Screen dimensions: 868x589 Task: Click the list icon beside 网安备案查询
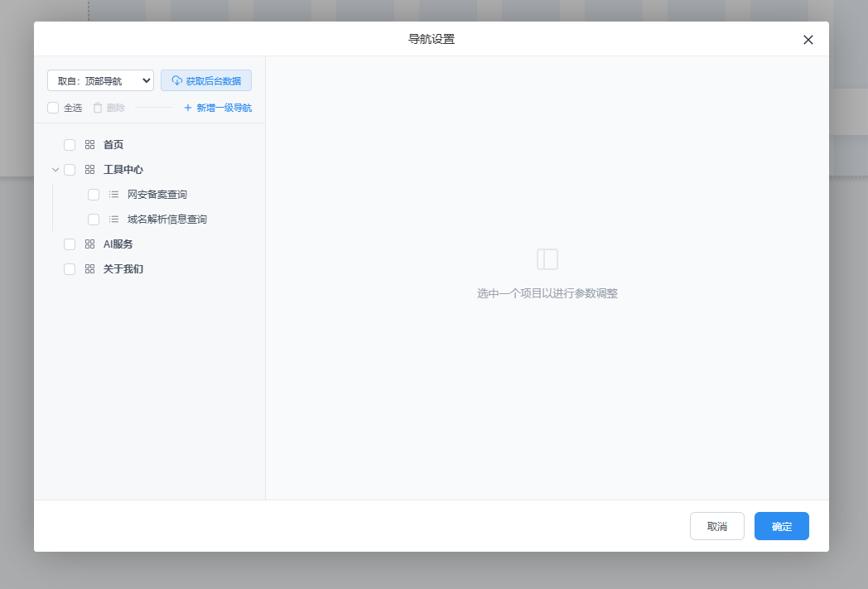(113, 195)
